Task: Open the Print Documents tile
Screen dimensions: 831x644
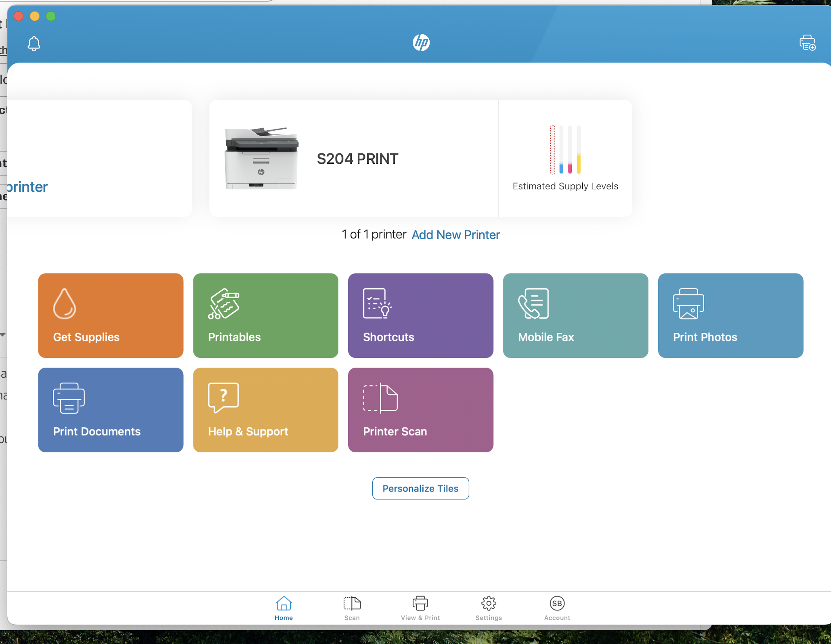Action: tap(110, 410)
